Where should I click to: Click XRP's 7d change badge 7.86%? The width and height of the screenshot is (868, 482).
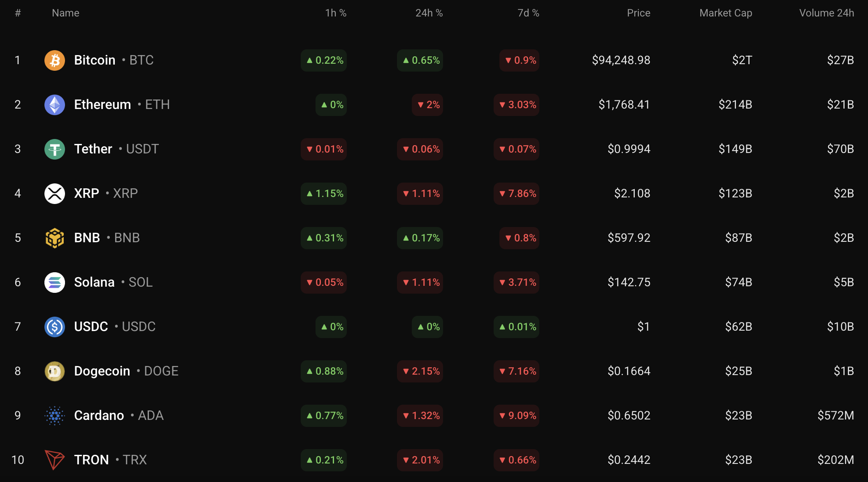click(516, 194)
